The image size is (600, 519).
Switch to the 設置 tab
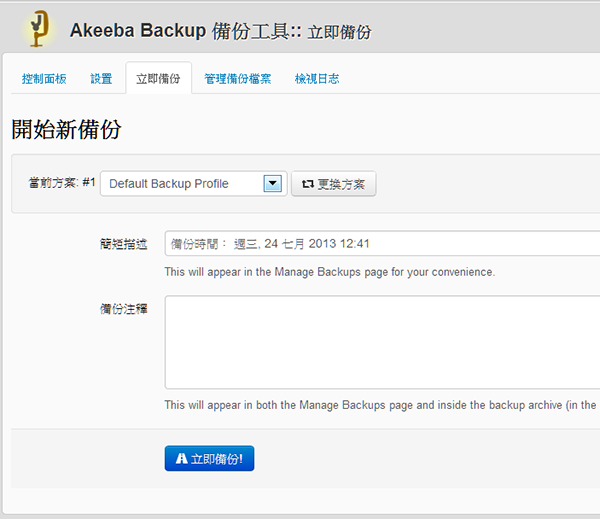pyautogui.click(x=101, y=78)
